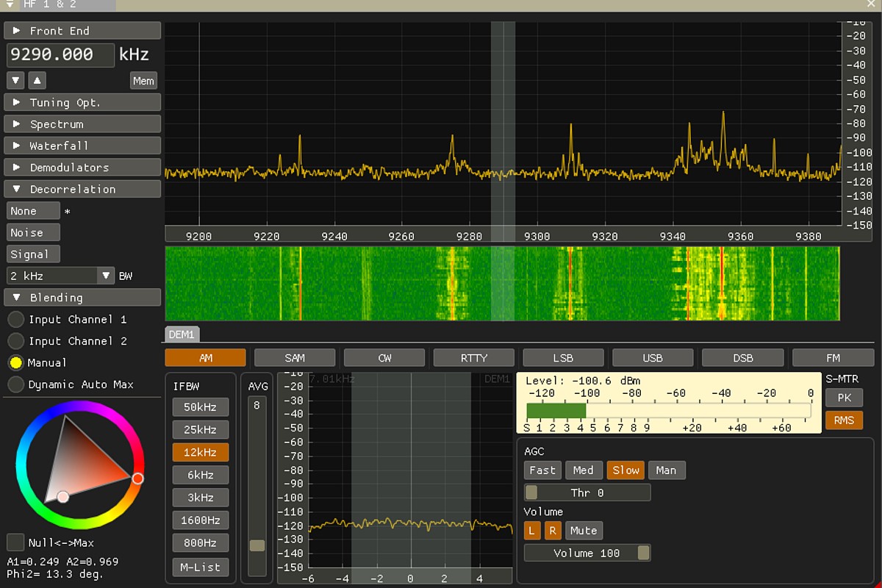
Task: Switch demodulator mode to USB
Action: (653, 358)
